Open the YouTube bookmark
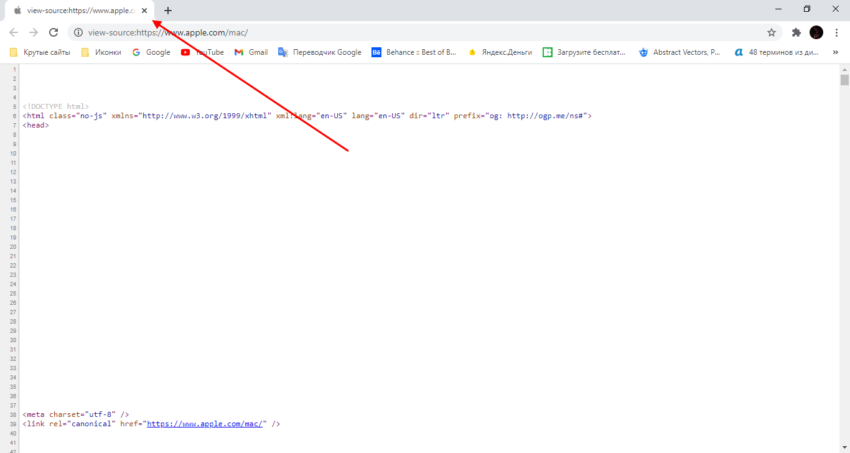Viewport: 850px width, 453px height. point(202,52)
